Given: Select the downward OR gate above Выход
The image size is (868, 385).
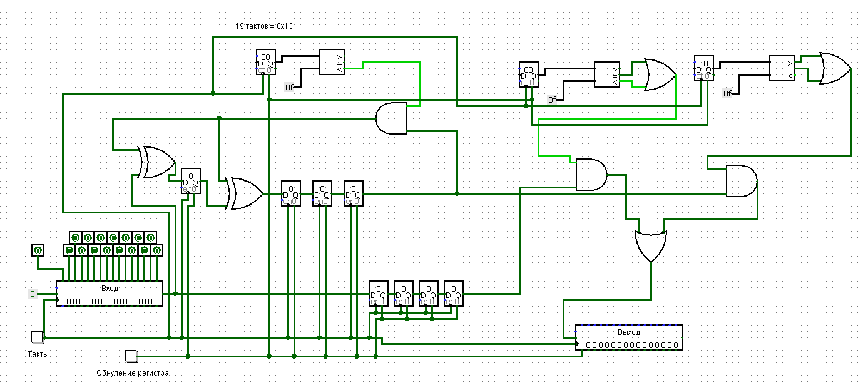Looking at the screenshot, I should 651,247.
